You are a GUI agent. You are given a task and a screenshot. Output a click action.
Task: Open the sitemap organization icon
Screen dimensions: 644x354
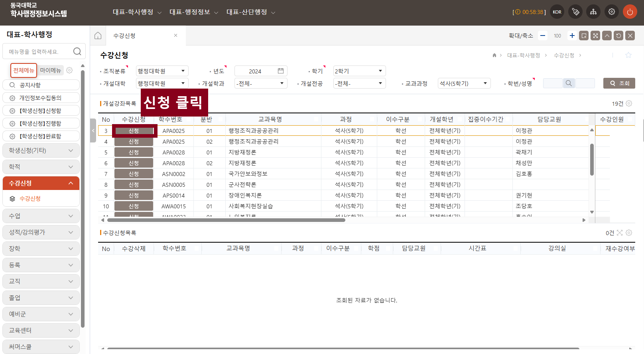[x=593, y=12]
